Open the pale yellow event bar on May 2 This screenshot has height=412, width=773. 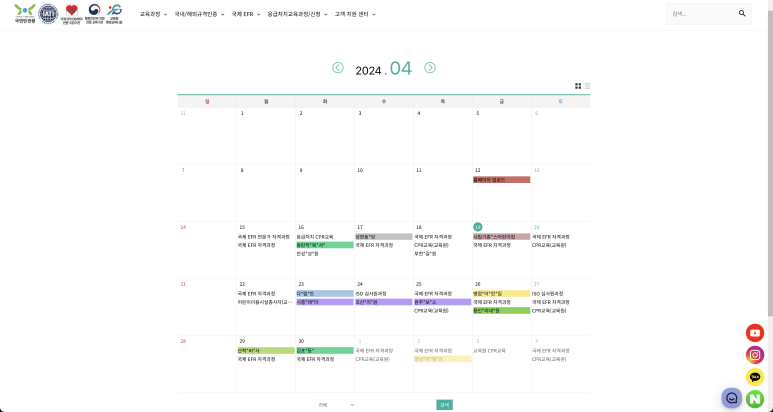(443, 359)
